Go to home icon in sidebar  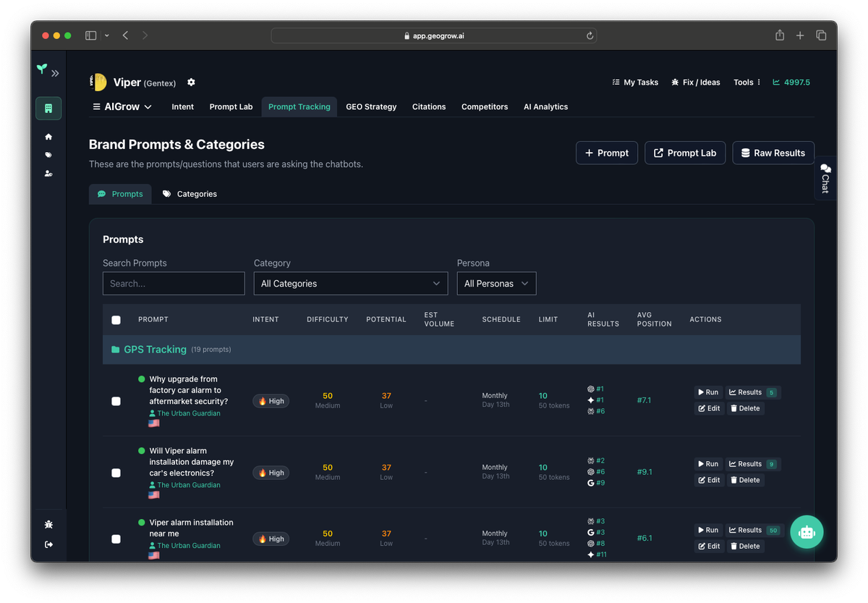pos(48,137)
